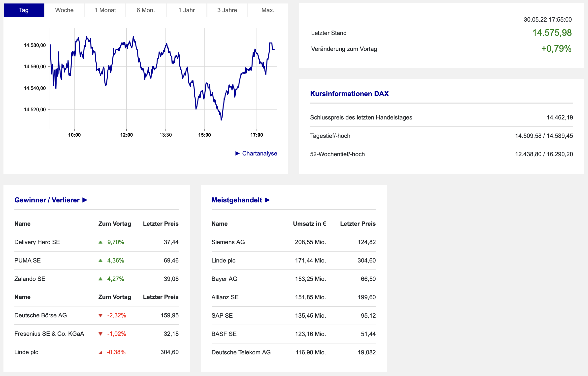
Task: Open Gewinner / Verlierer heading link
Action: click(x=47, y=200)
